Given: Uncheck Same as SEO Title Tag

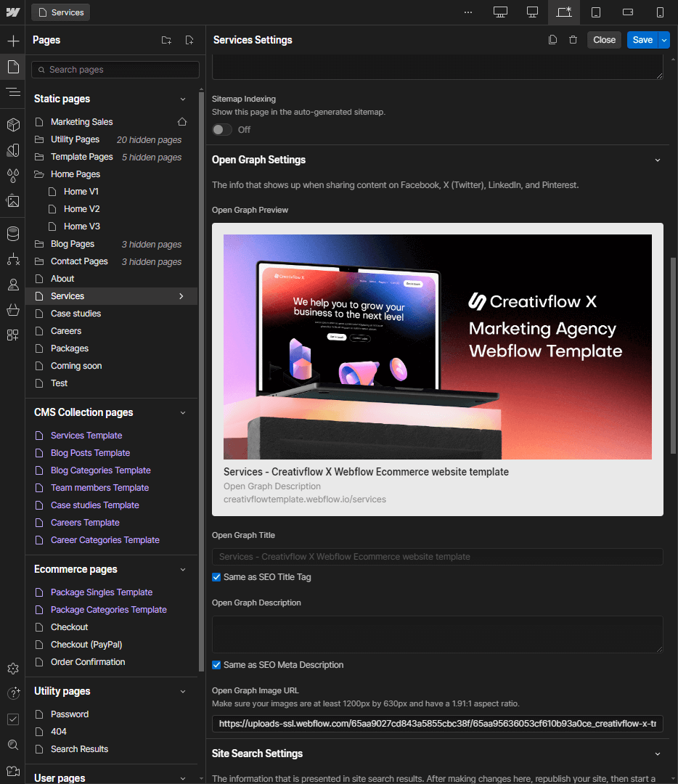Looking at the screenshot, I should (216, 576).
